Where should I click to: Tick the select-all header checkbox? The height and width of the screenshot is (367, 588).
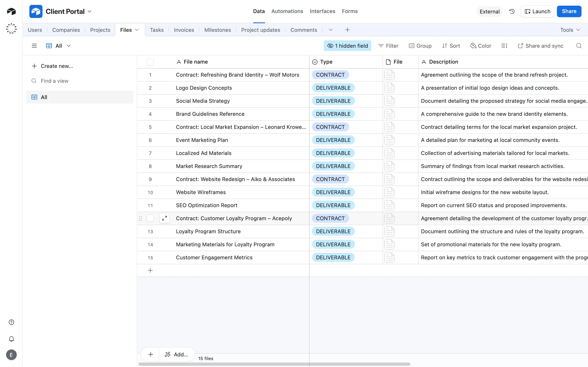[150, 62]
